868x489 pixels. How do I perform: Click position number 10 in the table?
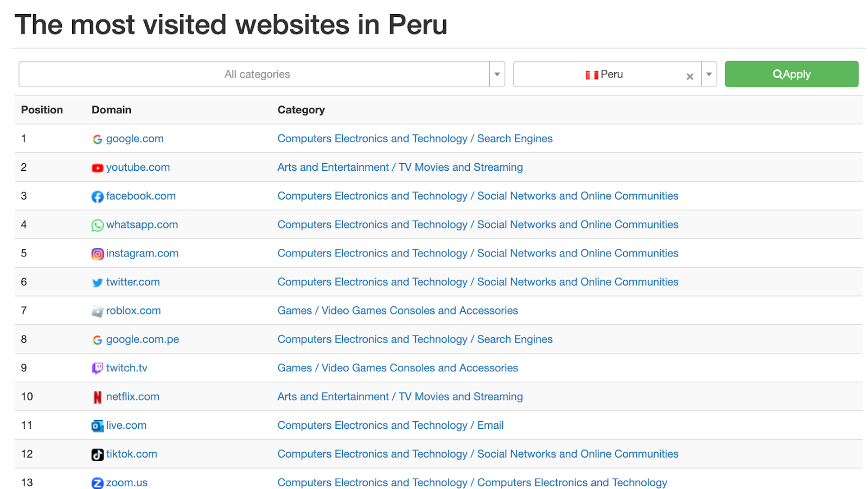[x=27, y=397]
